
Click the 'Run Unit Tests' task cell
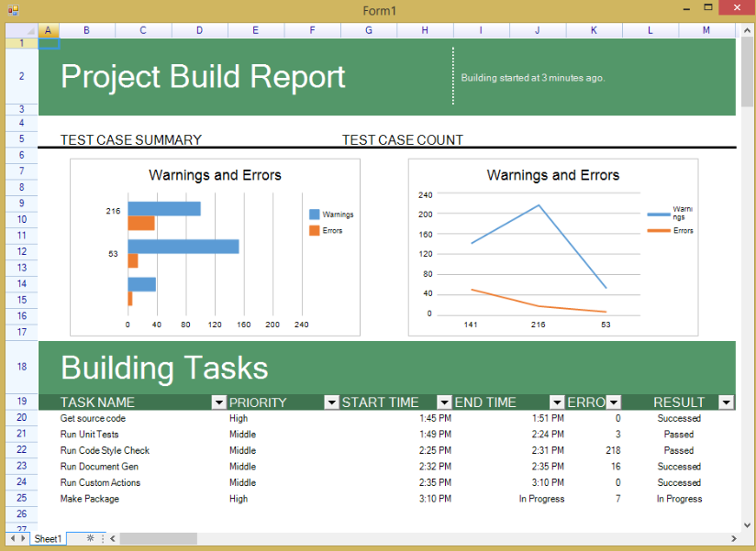click(89, 435)
